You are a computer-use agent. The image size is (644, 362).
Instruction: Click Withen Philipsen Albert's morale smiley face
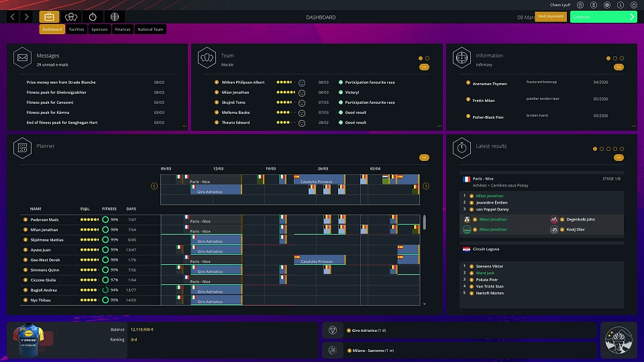[302, 83]
